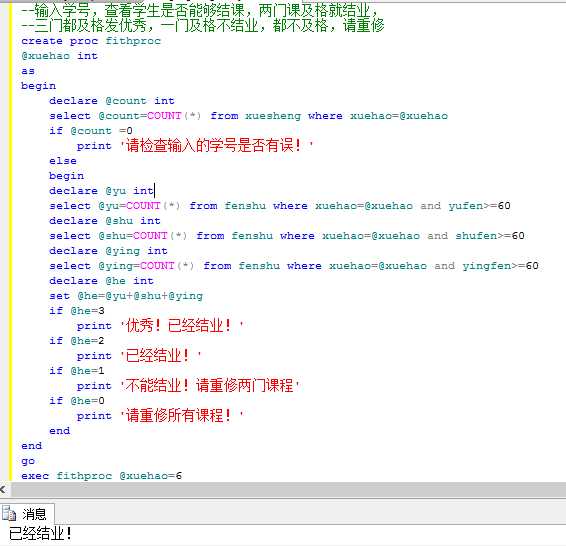Image resolution: width=566 pixels, height=546 pixels.
Task: Click 'shufen>=60' condition in the @shu select
Action: tap(490, 236)
